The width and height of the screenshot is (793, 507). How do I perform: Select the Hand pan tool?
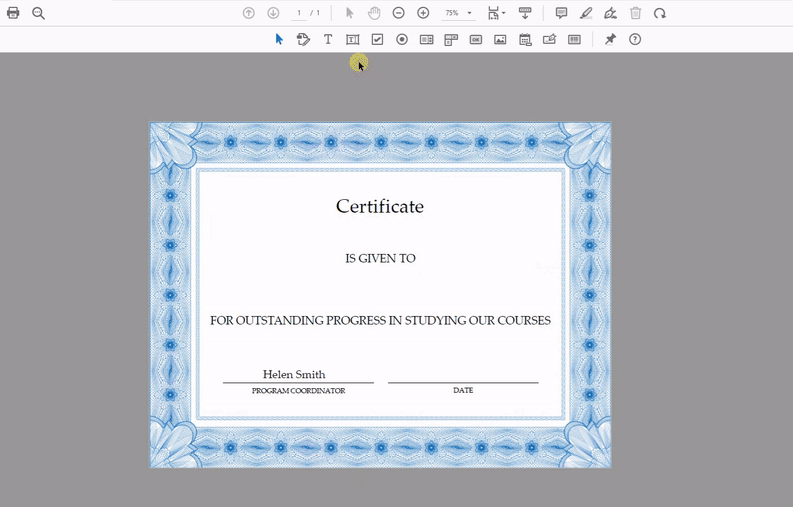374,13
